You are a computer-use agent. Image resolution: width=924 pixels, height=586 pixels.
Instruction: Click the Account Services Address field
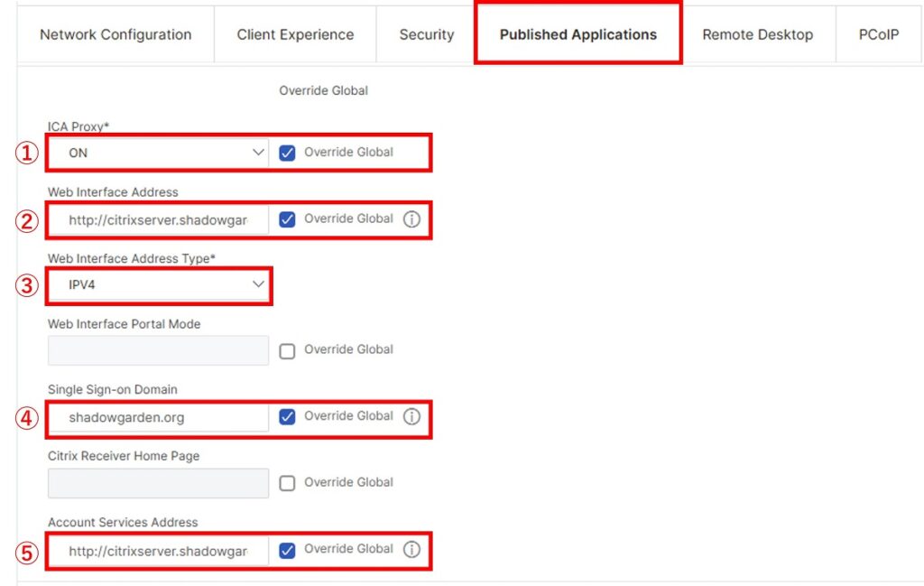click(x=158, y=550)
